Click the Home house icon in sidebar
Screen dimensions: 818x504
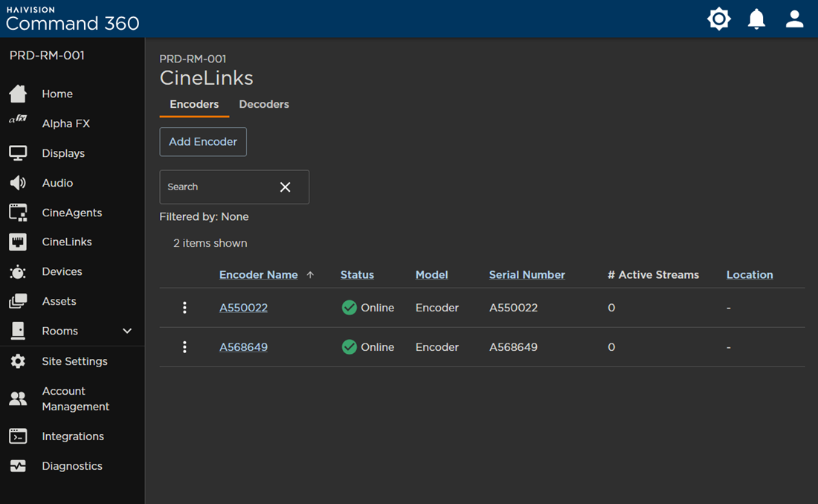(x=18, y=94)
